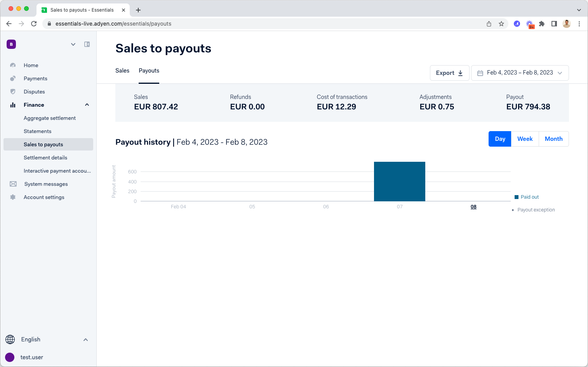588x367 pixels.
Task: Reload the page
Action: [34, 24]
